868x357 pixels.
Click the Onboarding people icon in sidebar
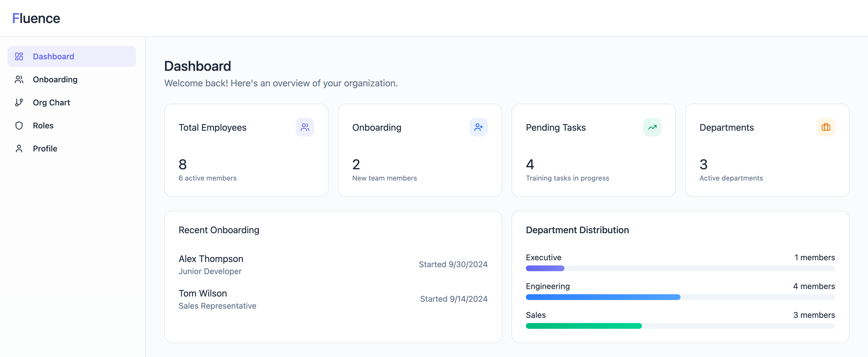(19, 79)
